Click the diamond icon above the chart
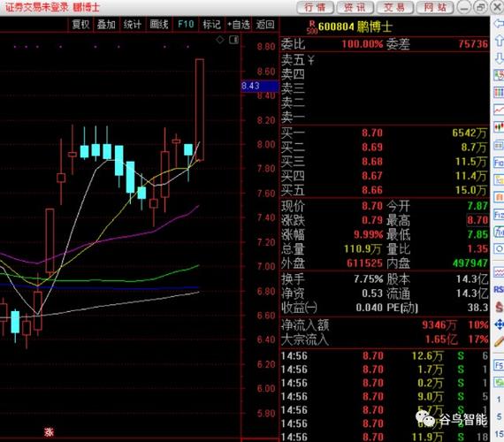Image resolution: width=504 pixels, height=442 pixels. [220, 40]
